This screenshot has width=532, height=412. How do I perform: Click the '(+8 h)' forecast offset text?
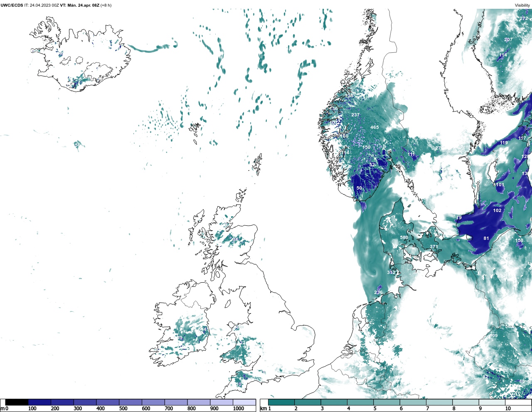[106, 5]
